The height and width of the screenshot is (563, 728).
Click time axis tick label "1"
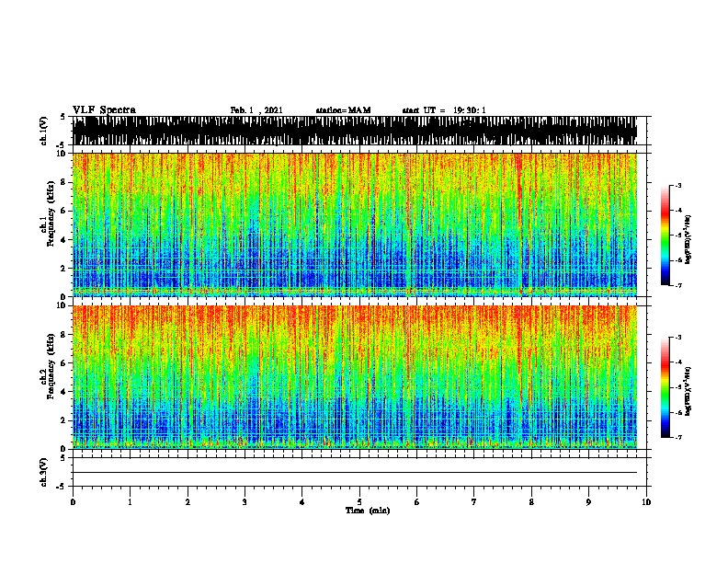tap(130, 502)
